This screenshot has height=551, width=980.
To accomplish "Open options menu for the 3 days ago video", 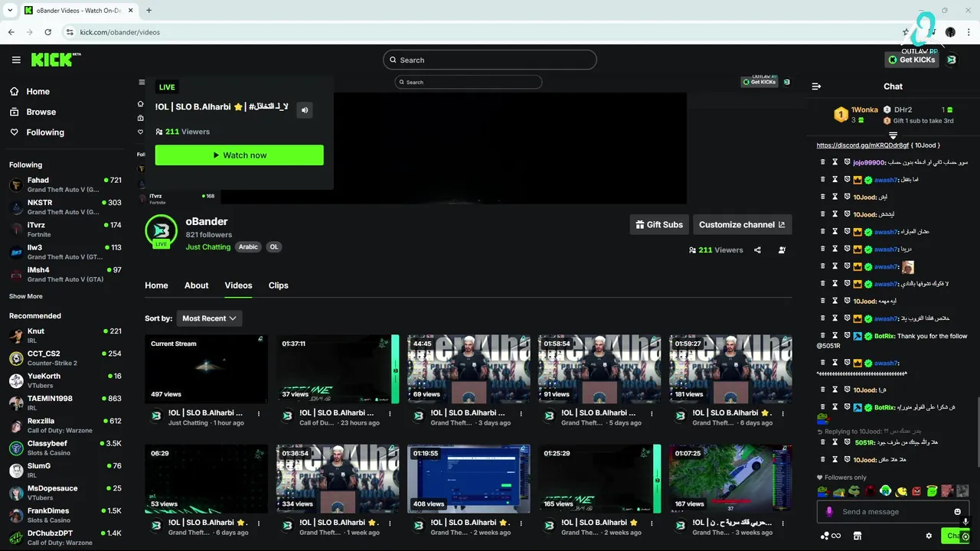I will (x=520, y=414).
